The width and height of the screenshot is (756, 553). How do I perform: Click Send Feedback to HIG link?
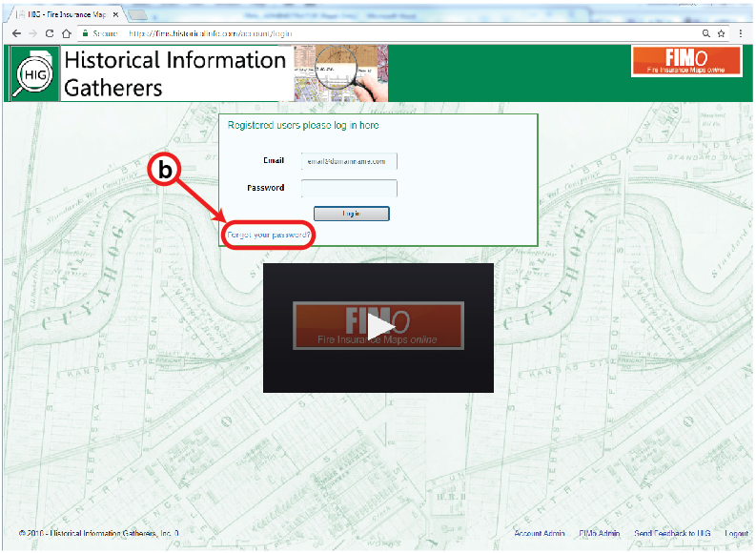[673, 534]
